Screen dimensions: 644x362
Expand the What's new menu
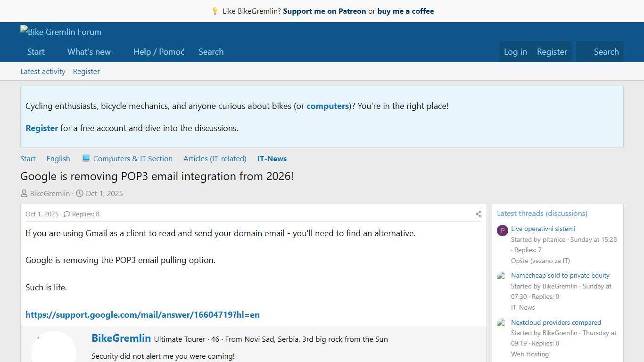tap(89, 52)
